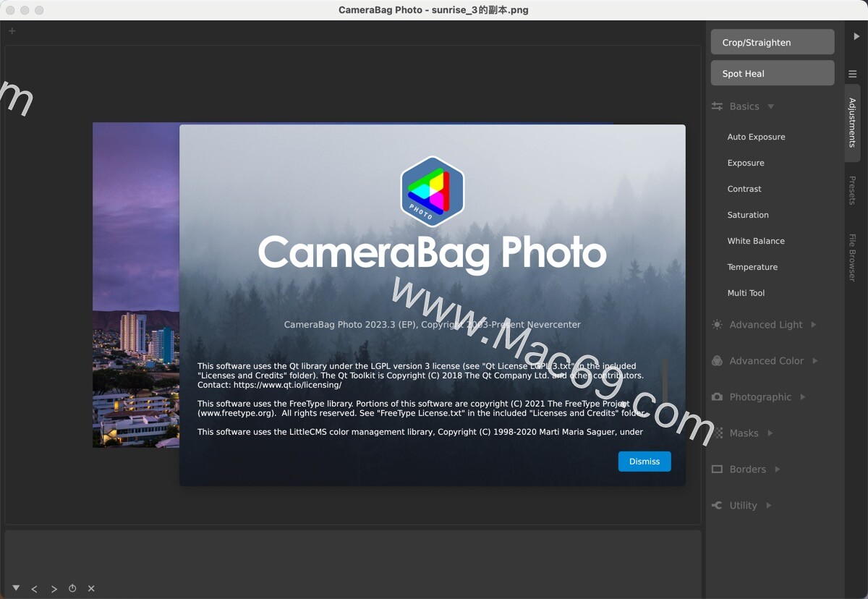
Task: Click the plus tab at top left
Action: (x=12, y=31)
